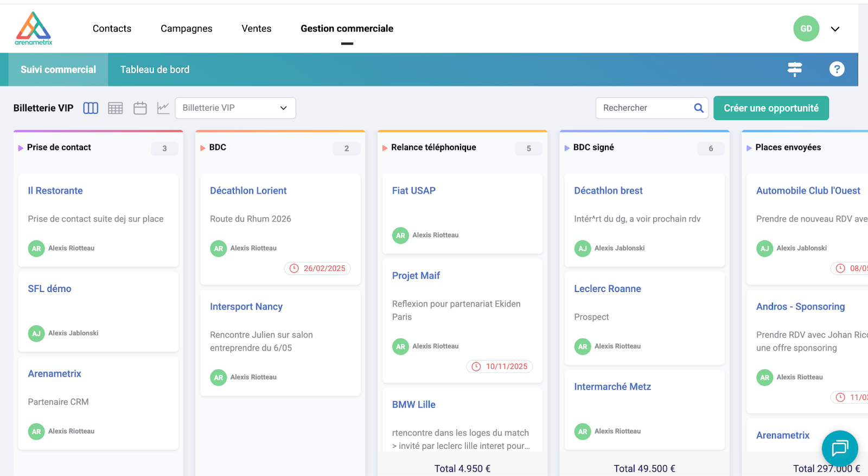Click Créer une opportunité button
This screenshot has width=868, height=476.
(771, 108)
